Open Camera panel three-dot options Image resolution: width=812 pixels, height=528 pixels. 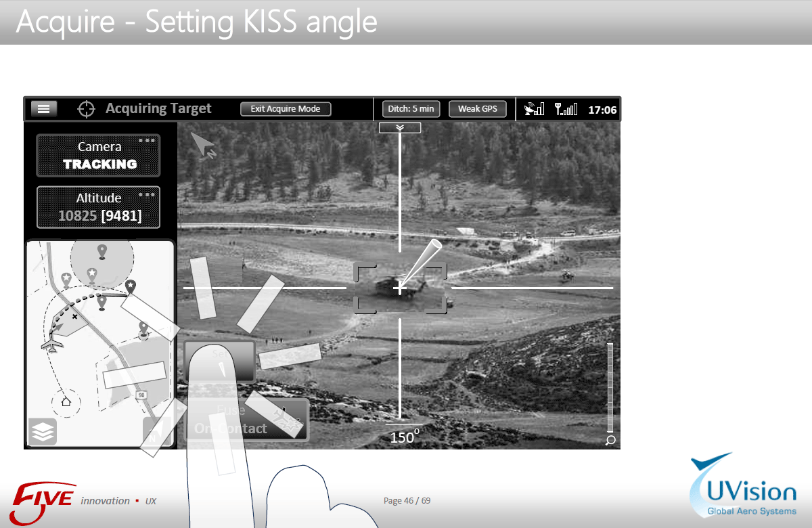click(147, 141)
